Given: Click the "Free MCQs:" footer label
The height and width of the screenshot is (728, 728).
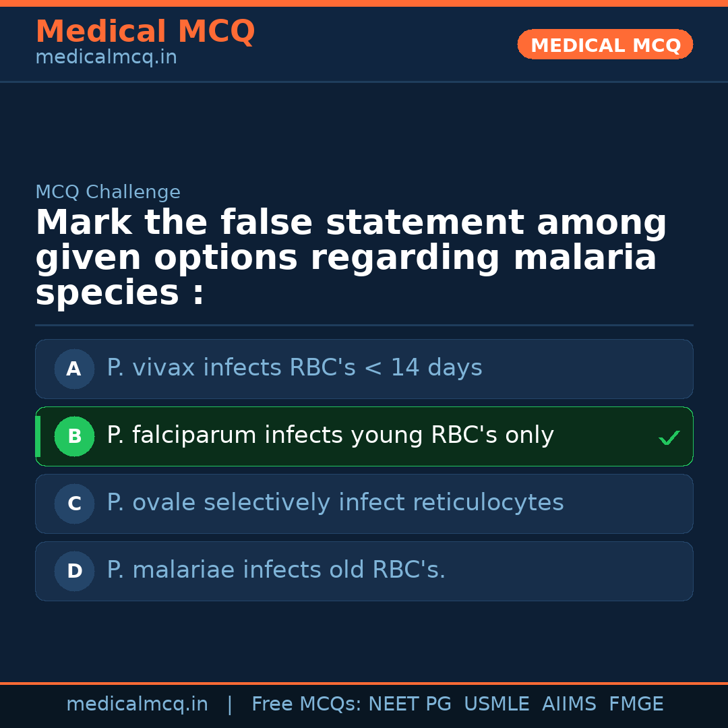Looking at the screenshot, I should tap(307, 704).
